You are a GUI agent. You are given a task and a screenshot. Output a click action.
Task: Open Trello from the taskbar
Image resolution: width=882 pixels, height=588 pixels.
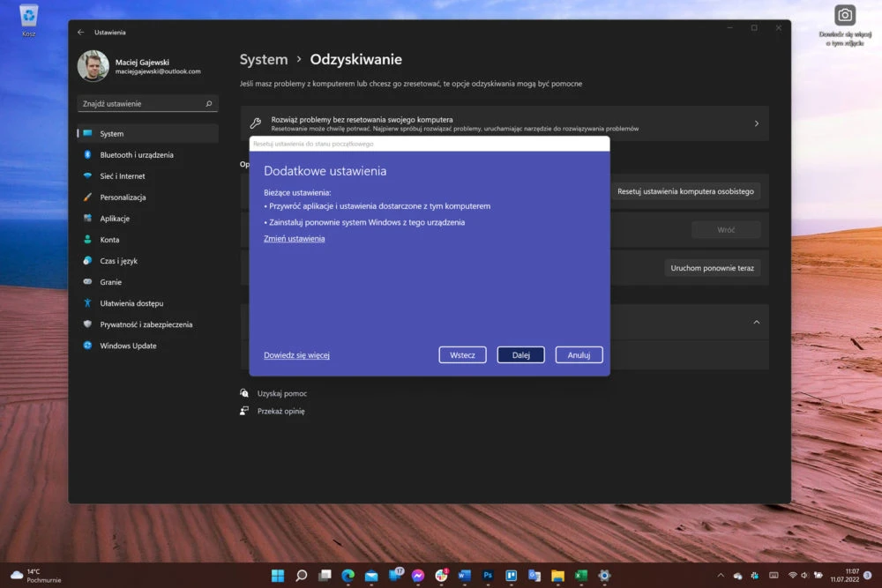pyautogui.click(x=511, y=576)
